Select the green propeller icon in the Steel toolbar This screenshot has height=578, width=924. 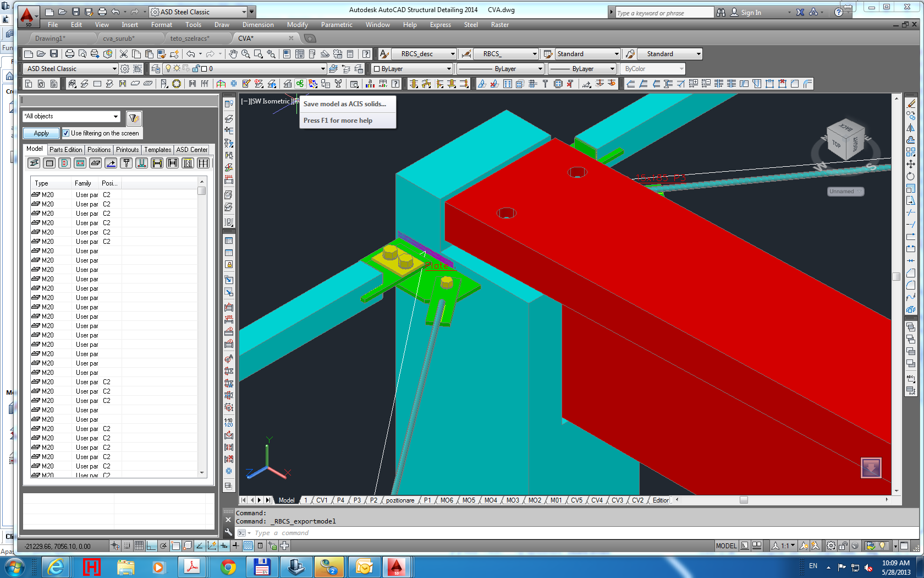300,84
